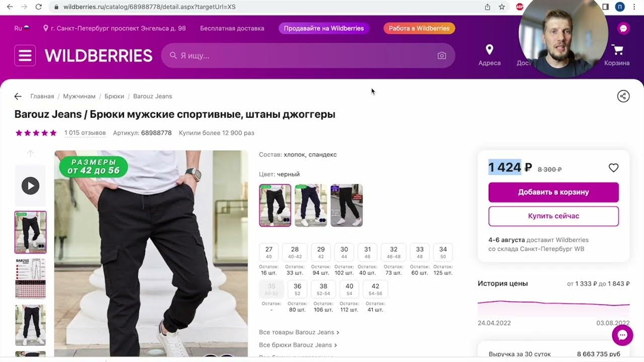Click the search magnifier icon
Viewport: 644px width, 362px height.
point(173,55)
